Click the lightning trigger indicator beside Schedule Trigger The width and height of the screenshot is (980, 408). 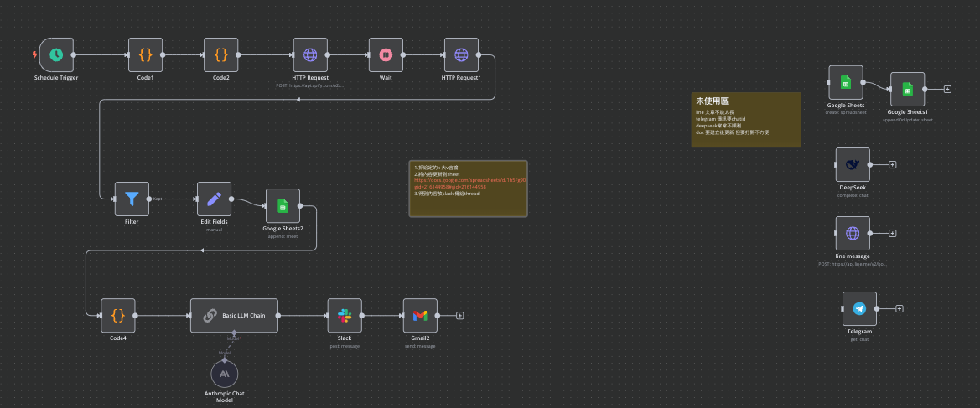click(34, 55)
